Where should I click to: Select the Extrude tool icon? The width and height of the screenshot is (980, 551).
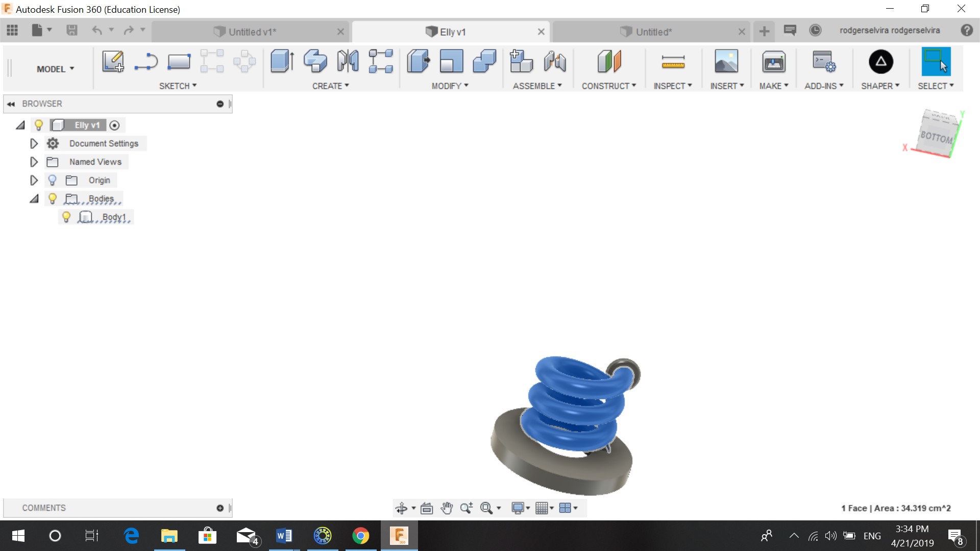point(282,62)
